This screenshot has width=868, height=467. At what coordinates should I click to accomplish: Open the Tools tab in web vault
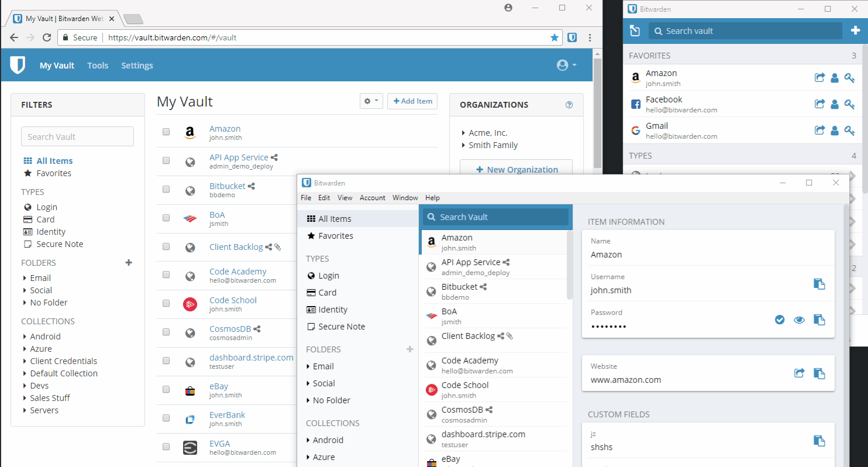pyautogui.click(x=98, y=66)
